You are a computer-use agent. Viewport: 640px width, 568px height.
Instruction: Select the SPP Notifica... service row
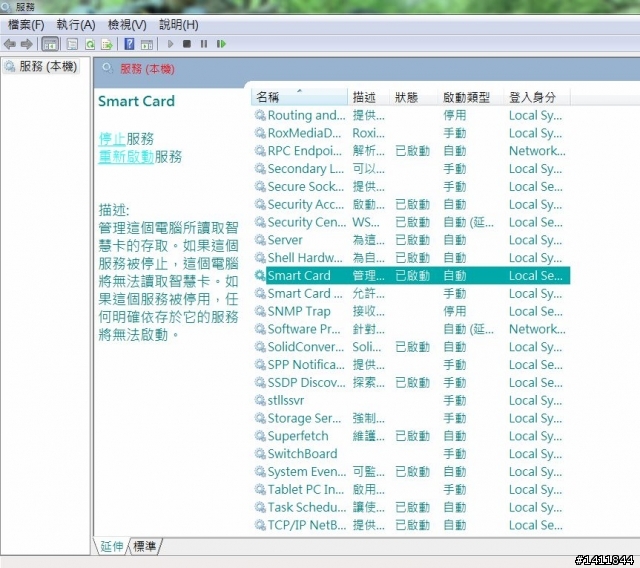click(411, 364)
